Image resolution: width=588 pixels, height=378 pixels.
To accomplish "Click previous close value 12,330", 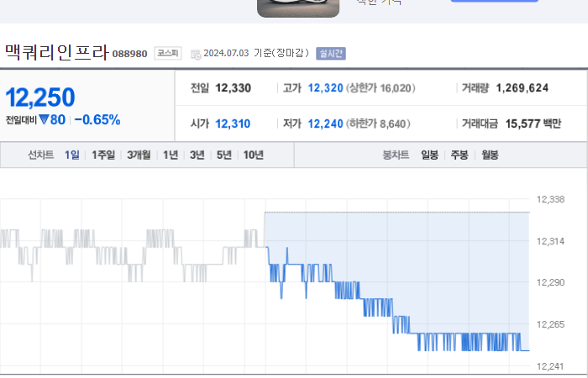I will (x=234, y=88).
